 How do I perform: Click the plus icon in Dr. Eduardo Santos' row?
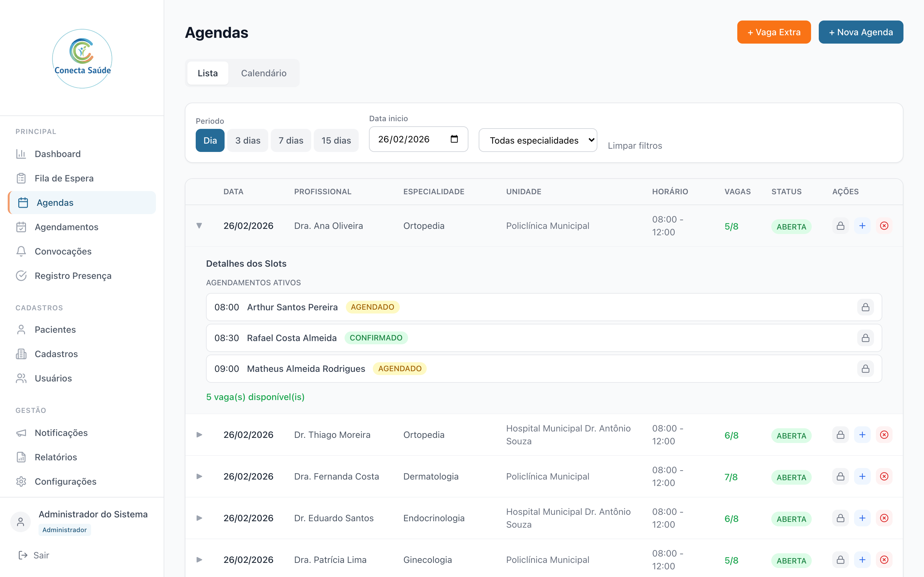click(x=862, y=518)
